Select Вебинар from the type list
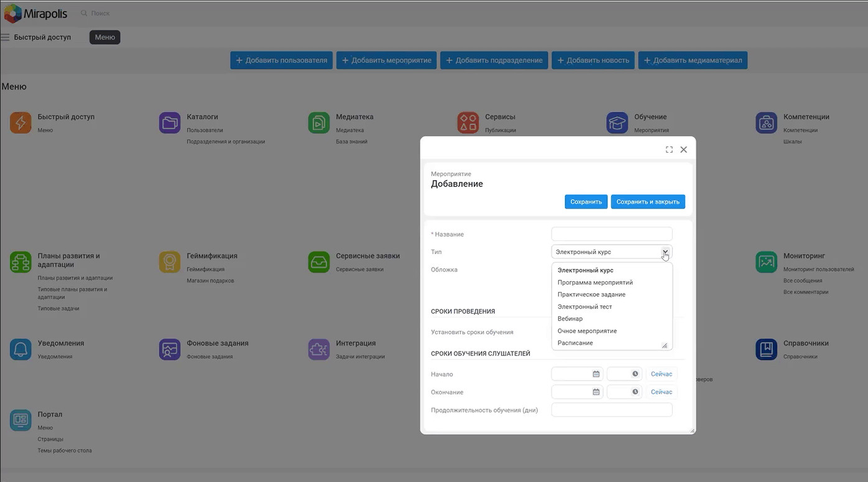868x482 pixels. point(570,319)
